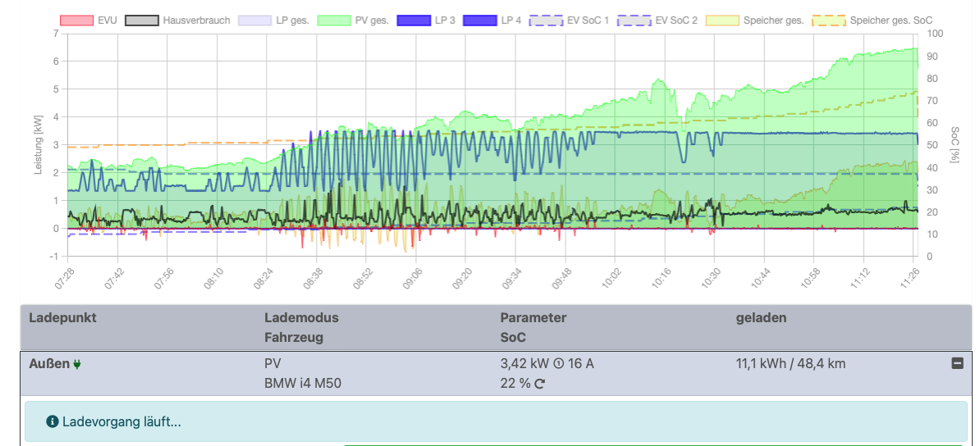This screenshot has width=980, height=446.
Task: Click the Ladevorgang läuft status banner
Action: coord(496,421)
